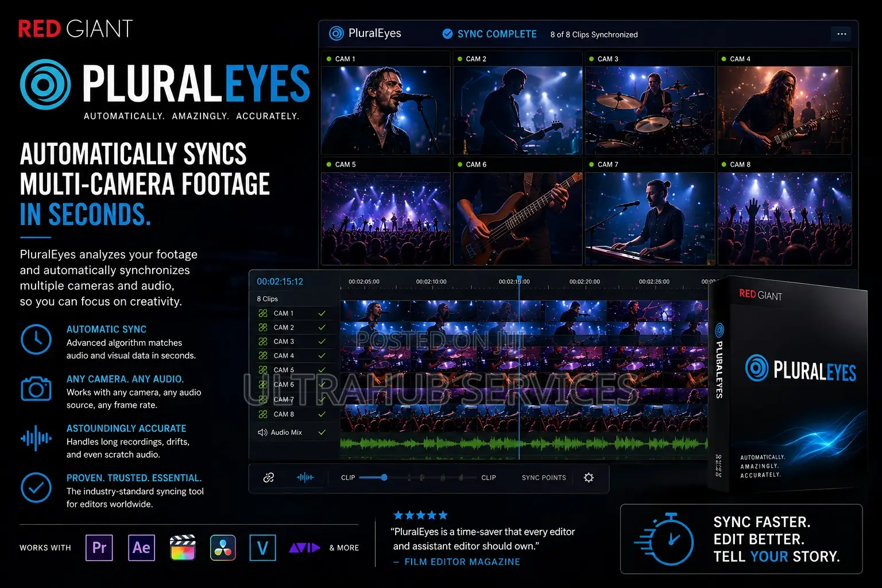Image resolution: width=882 pixels, height=588 pixels.
Task: Click '8 of 8 Clips Synchronized' status text
Action: (594, 34)
